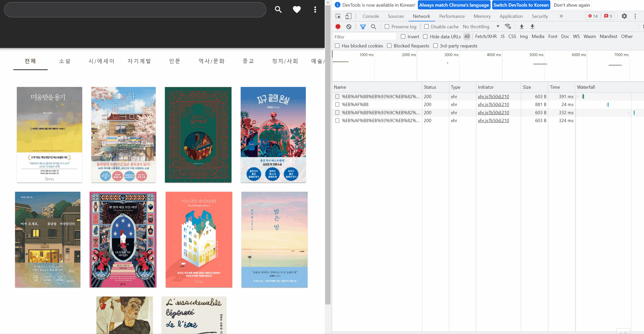
Task: Click the 14 errors badge
Action: coord(593,16)
